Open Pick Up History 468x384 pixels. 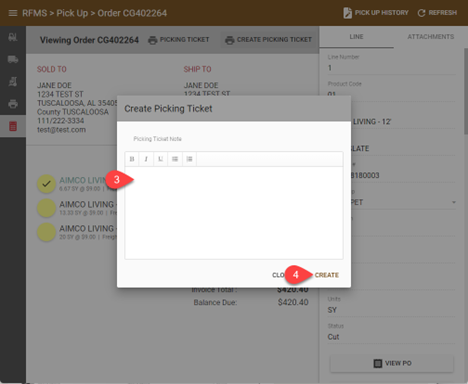click(x=376, y=13)
